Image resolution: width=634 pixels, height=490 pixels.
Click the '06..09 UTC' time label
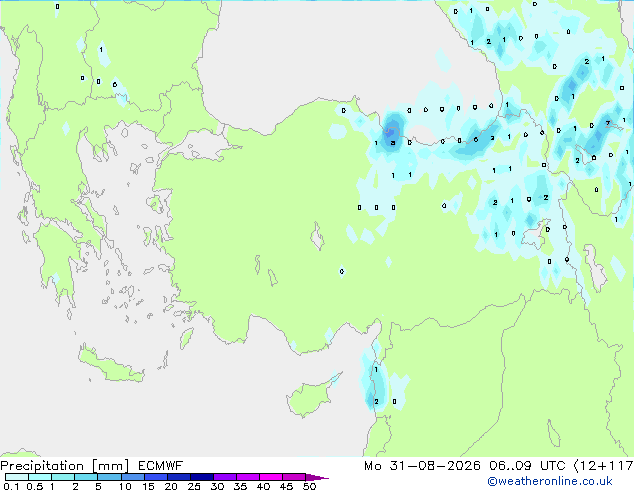(x=527, y=466)
